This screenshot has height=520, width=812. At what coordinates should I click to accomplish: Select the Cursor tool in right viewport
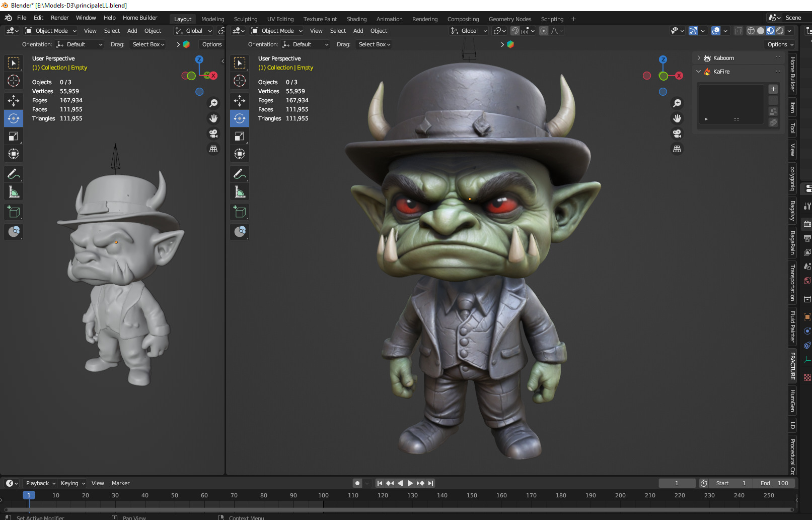[240, 81]
